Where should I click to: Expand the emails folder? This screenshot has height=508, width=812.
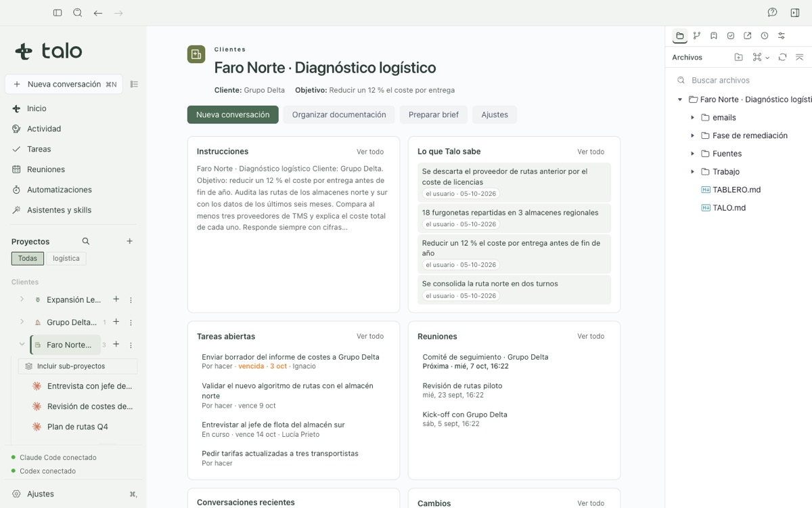click(x=692, y=118)
